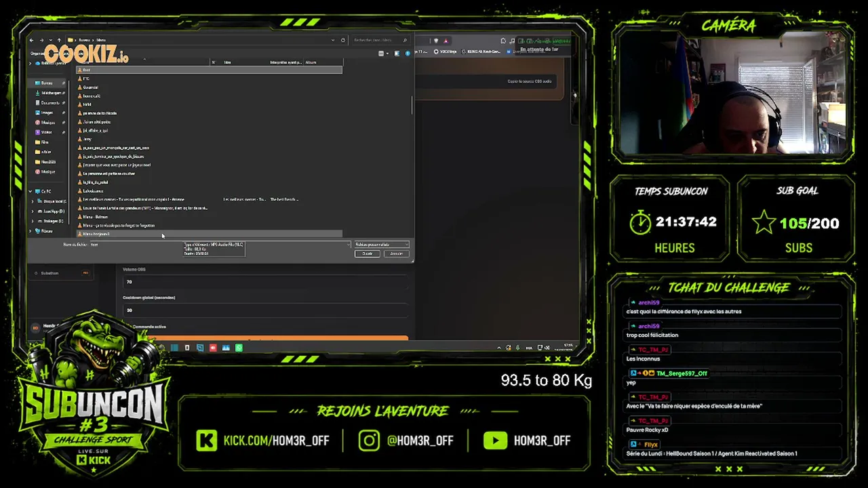
Task: Open the recent locations dropdown arrow
Action: 50,40
